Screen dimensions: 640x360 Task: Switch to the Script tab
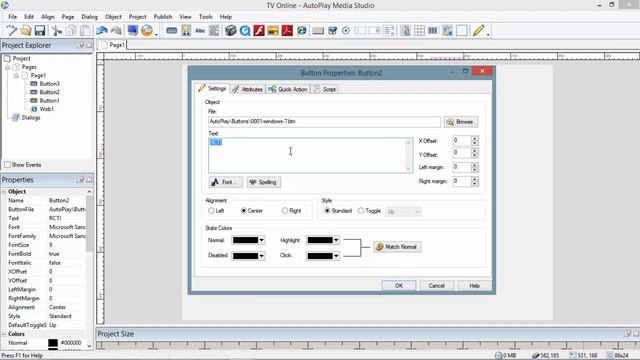[x=325, y=89]
